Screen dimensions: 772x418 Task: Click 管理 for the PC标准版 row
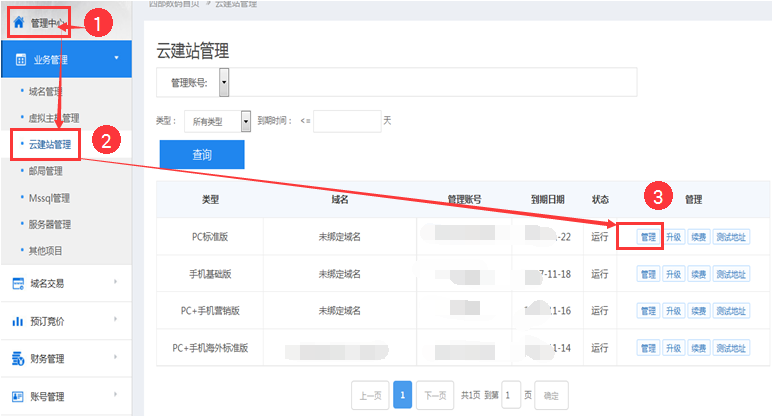pos(647,237)
